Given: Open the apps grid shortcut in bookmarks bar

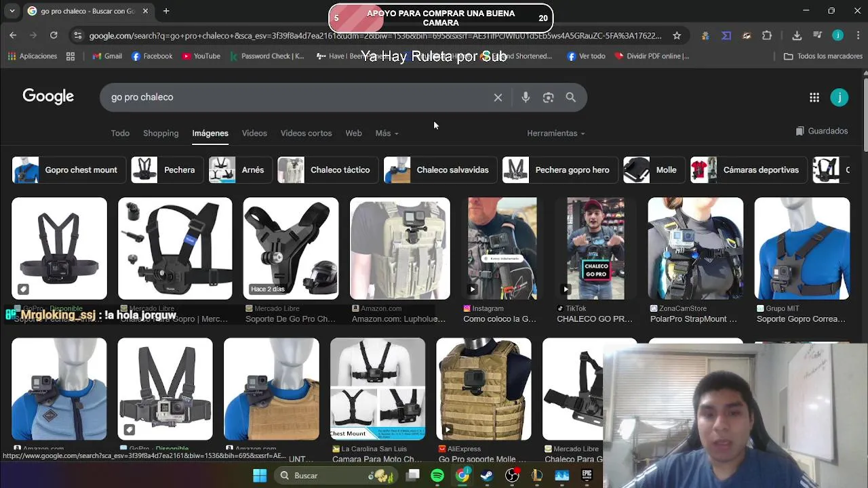Looking at the screenshot, I should (71, 56).
